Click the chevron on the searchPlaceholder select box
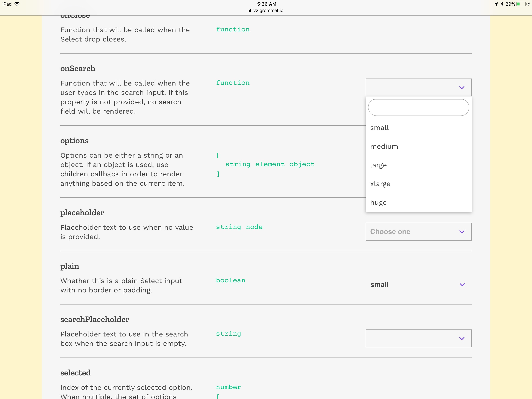The height and width of the screenshot is (399, 532). click(462, 338)
